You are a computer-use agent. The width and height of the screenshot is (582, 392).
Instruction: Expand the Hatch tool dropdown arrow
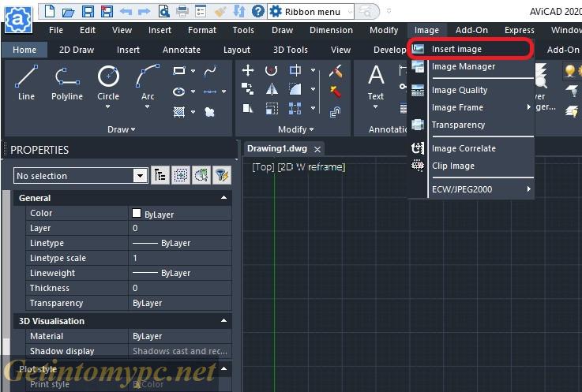point(193,112)
